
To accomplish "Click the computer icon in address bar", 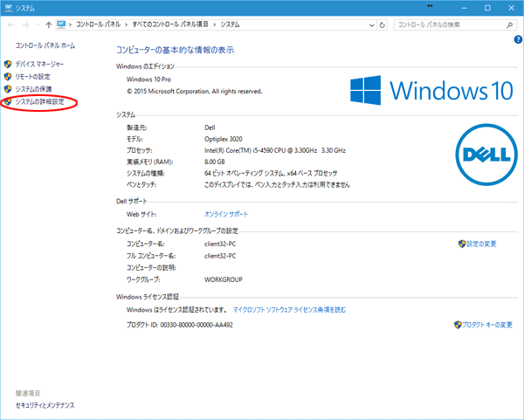I will pyautogui.click(x=61, y=24).
